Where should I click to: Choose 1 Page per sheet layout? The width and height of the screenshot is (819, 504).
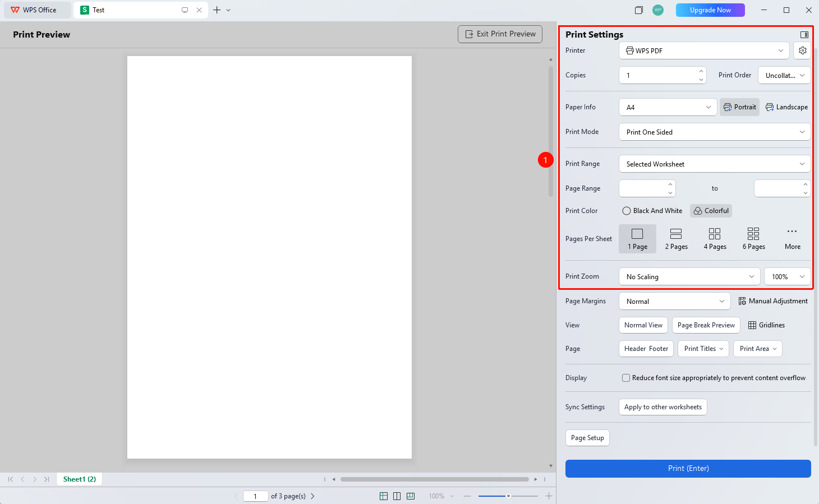point(637,239)
